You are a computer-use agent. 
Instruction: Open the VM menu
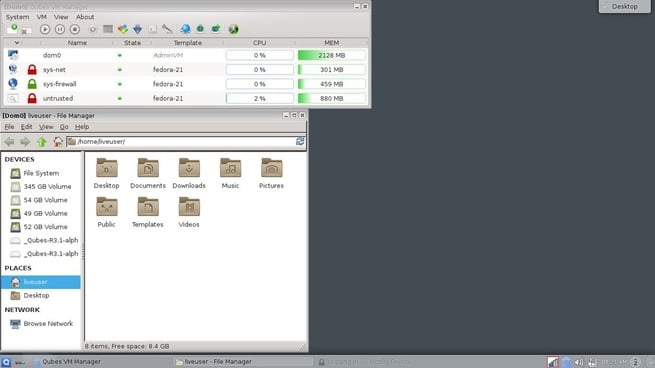tap(41, 17)
